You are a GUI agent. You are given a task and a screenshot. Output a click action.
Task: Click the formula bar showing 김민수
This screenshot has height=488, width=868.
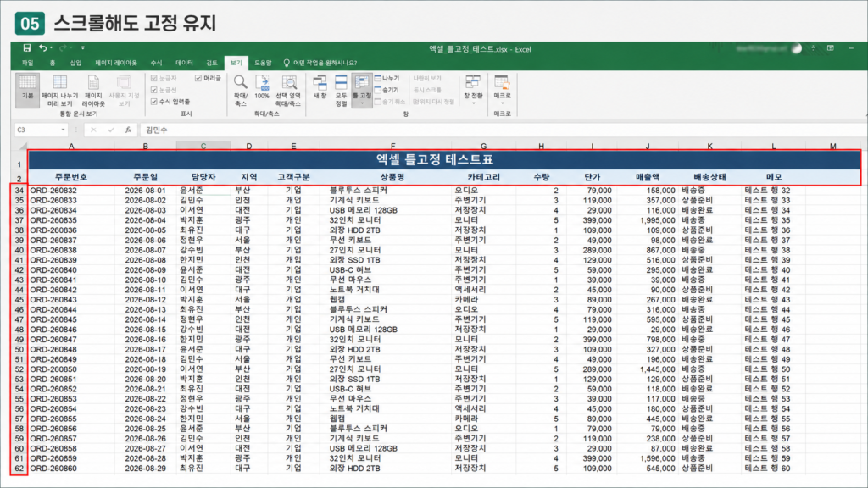[503, 130]
